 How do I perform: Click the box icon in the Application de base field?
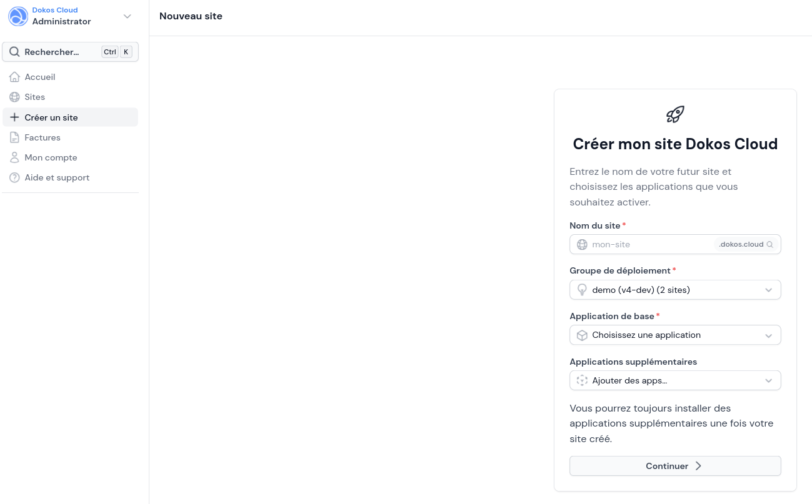coord(582,335)
